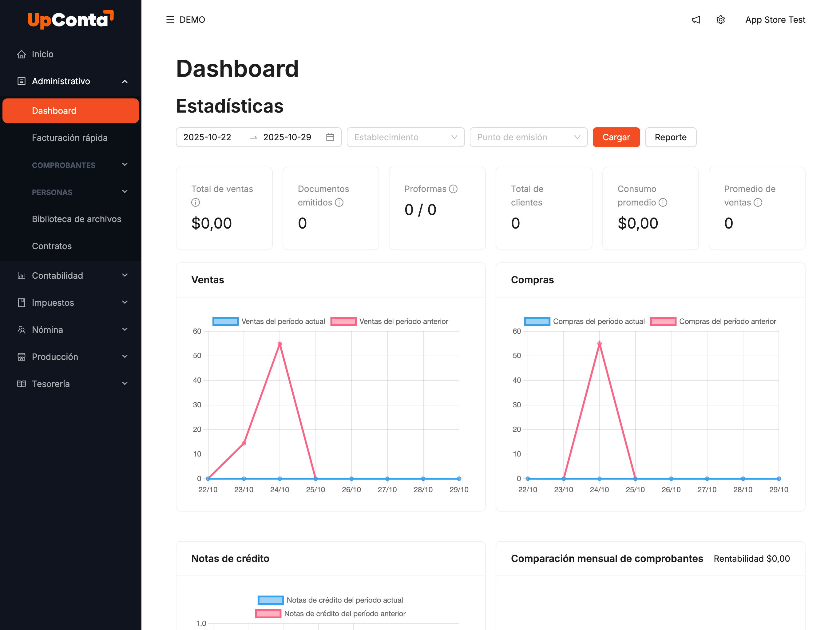Open Facturación rápida
Screen dimensions: 840x630
pyautogui.click(x=71, y=138)
